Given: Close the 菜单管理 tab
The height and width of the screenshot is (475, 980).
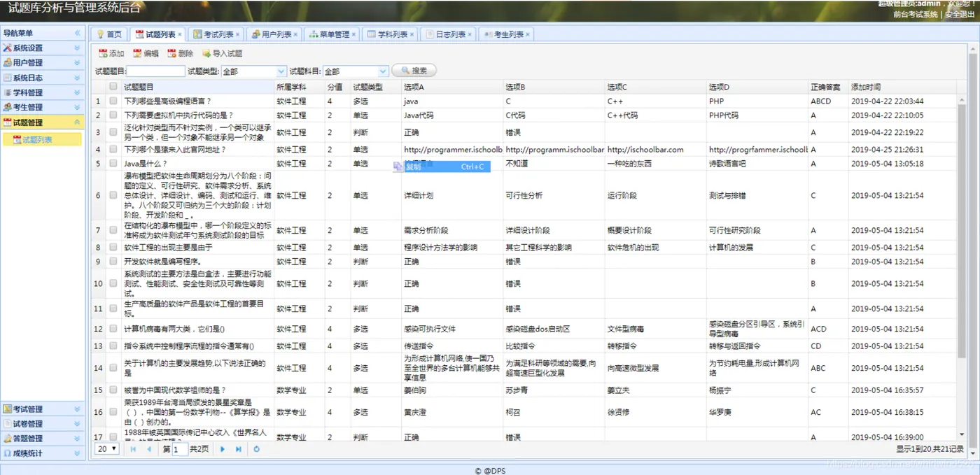Looking at the screenshot, I should pyautogui.click(x=354, y=34).
